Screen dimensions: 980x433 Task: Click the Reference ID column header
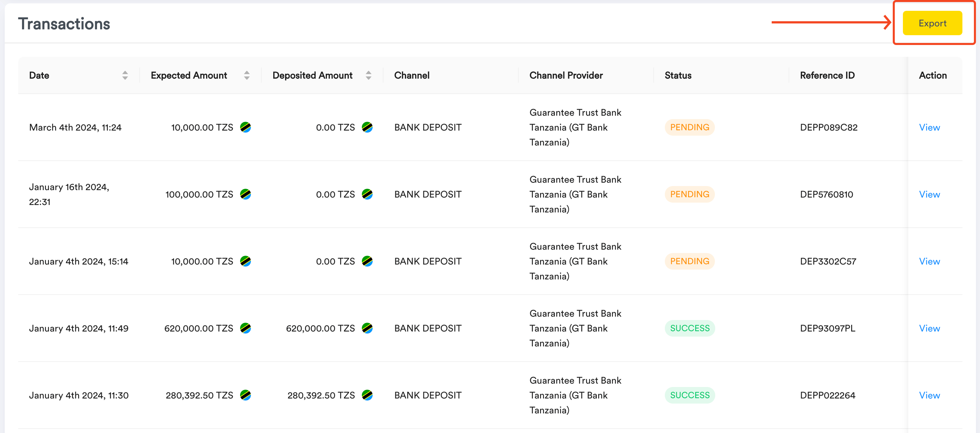(827, 75)
